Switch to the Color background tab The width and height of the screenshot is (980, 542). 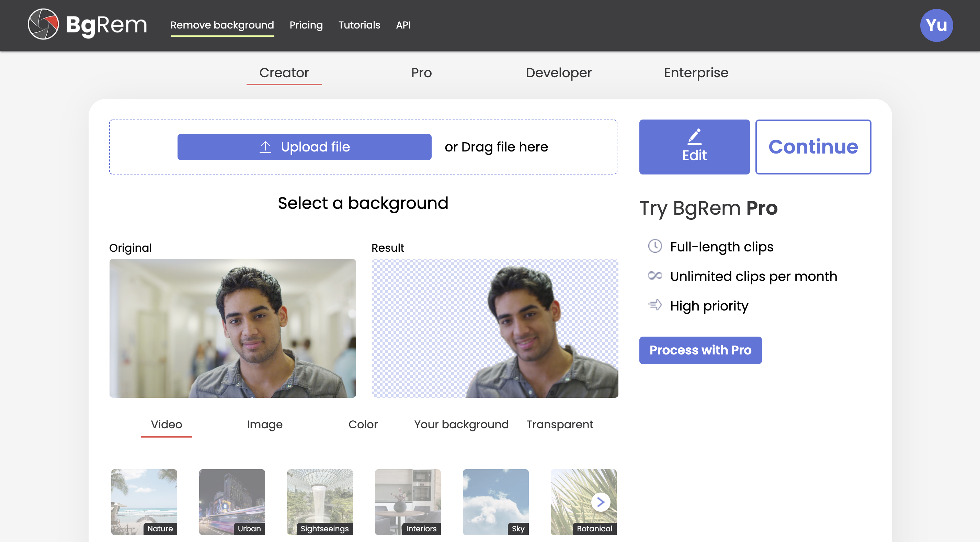pos(363,424)
